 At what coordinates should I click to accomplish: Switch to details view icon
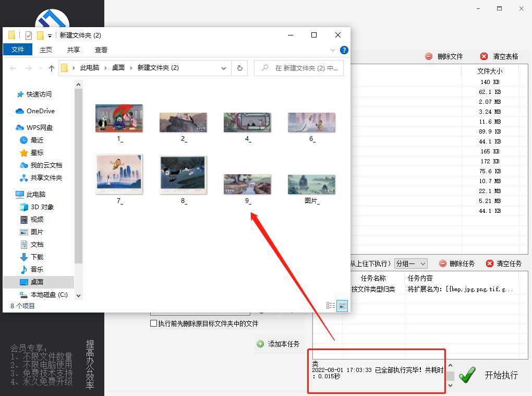pos(331,306)
